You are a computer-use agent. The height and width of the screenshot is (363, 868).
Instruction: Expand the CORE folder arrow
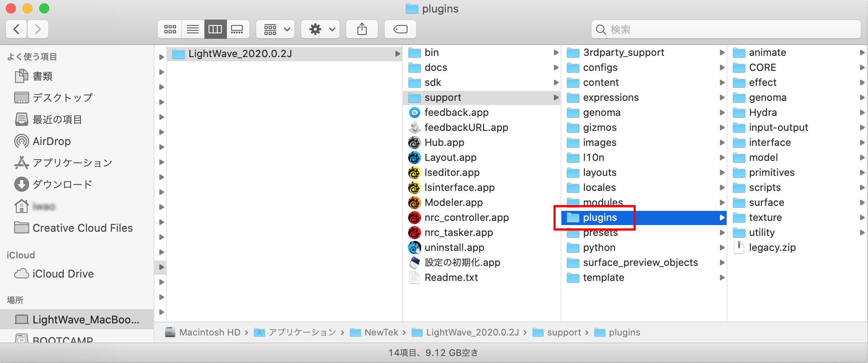862,68
